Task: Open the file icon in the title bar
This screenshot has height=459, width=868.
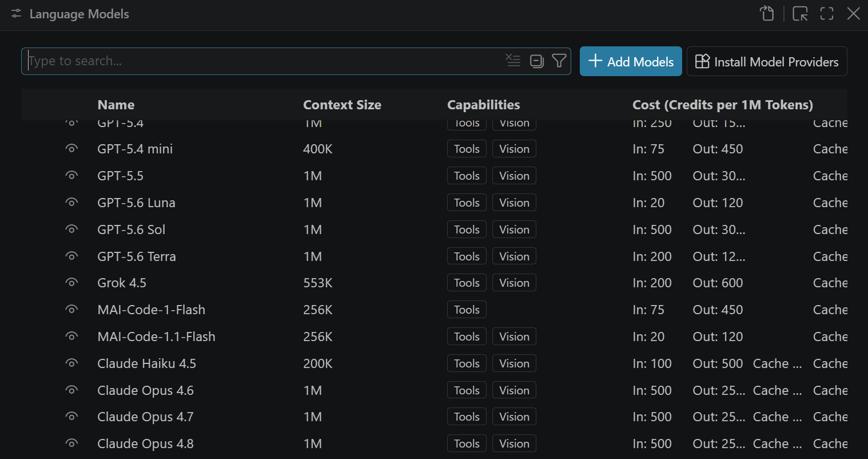Action: 767,14
